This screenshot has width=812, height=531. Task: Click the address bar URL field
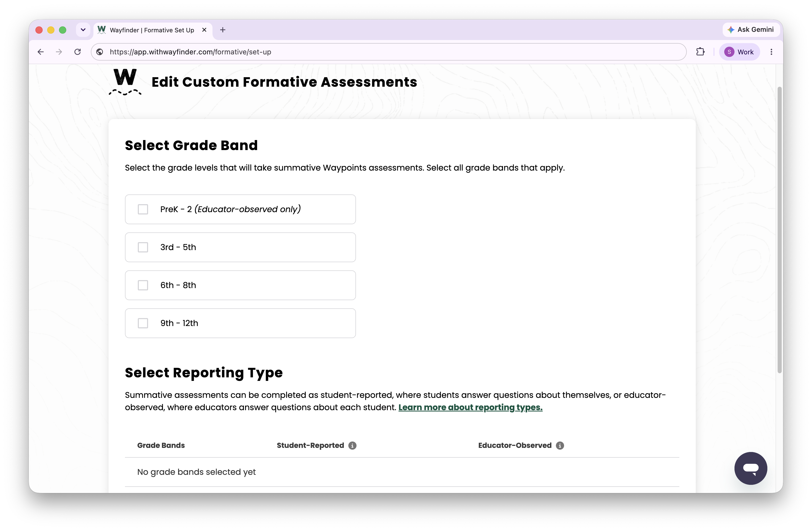pyautogui.click(x=389, y=52)
